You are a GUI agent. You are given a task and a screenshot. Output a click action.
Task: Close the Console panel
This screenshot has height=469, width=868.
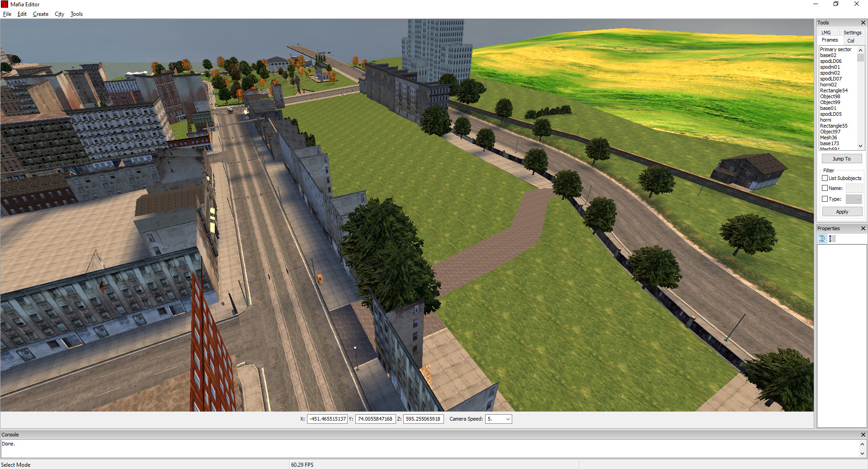point(863,435)
